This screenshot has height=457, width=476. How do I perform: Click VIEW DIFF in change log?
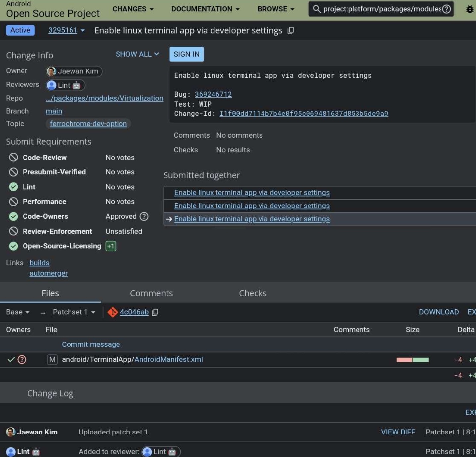(398, 432)
